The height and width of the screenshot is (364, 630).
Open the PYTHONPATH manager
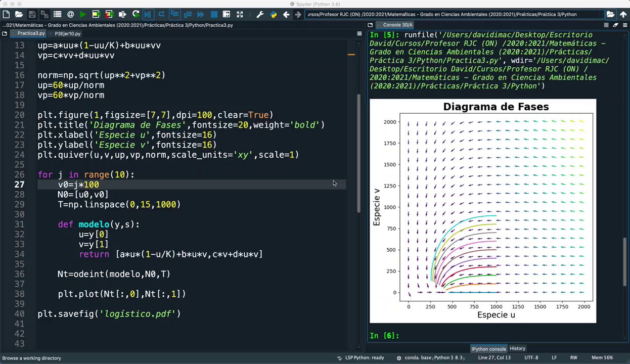click(273, 14)
